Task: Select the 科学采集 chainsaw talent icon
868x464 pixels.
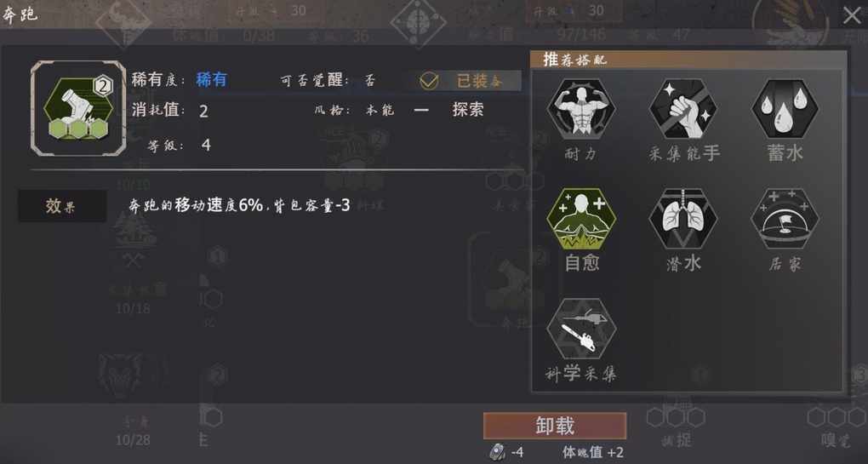Action: pyautogui.click(x=580, y=329)
